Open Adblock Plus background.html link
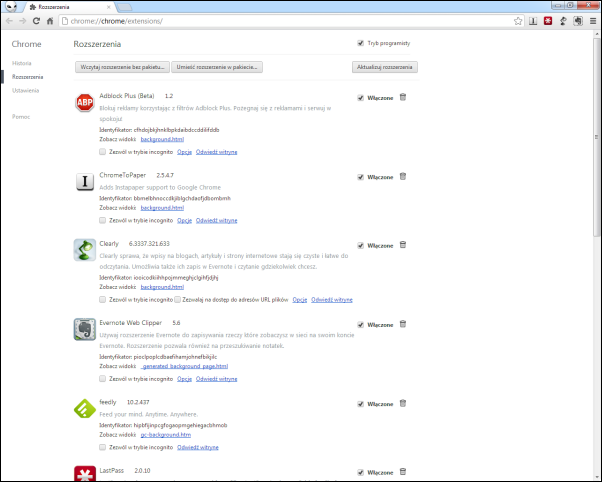The height and width of the screenshot is (482, 602). click(x=162, y=139)
